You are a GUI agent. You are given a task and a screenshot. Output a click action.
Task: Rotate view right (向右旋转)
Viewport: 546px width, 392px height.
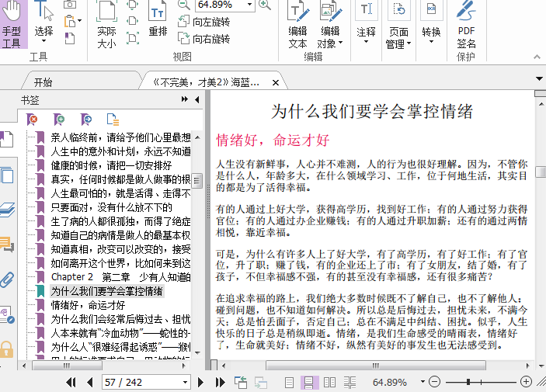(204, 38)
